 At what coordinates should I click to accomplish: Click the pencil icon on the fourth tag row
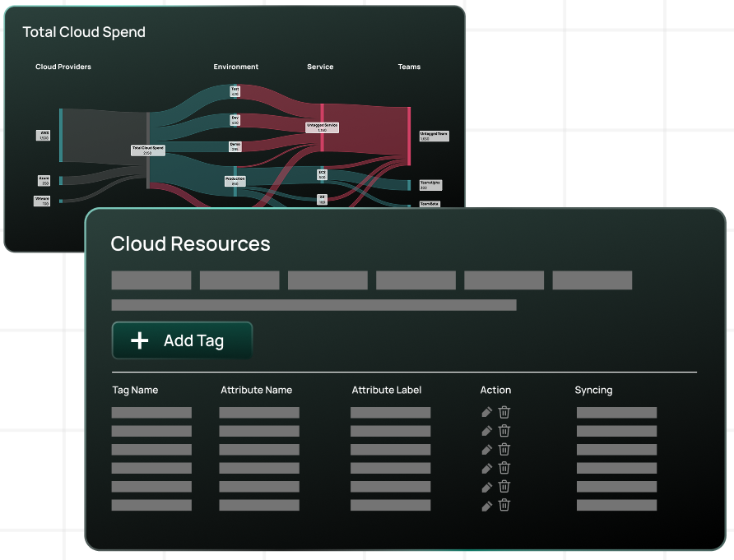[x=486, y=468]
